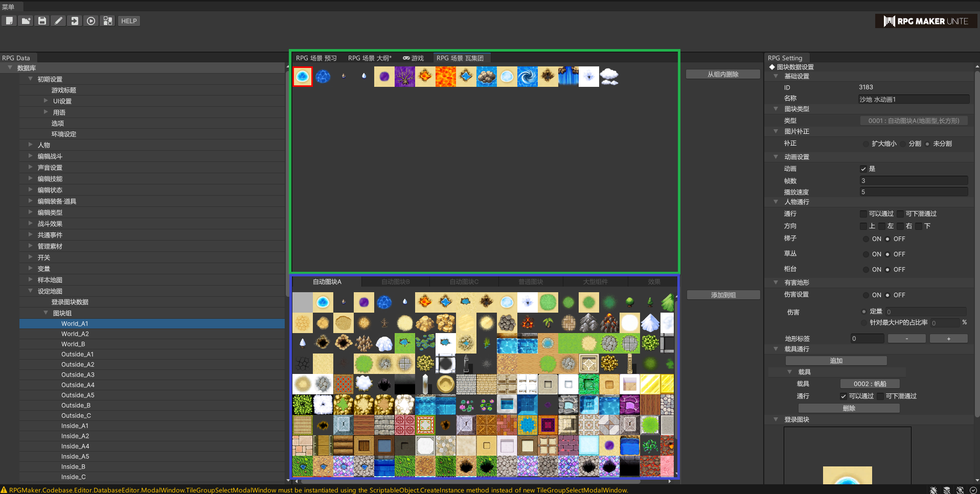This screenshot has width=980, height=494.
Task: Switch to the RPG 场景 预习 tab
Action: [316, 58]
